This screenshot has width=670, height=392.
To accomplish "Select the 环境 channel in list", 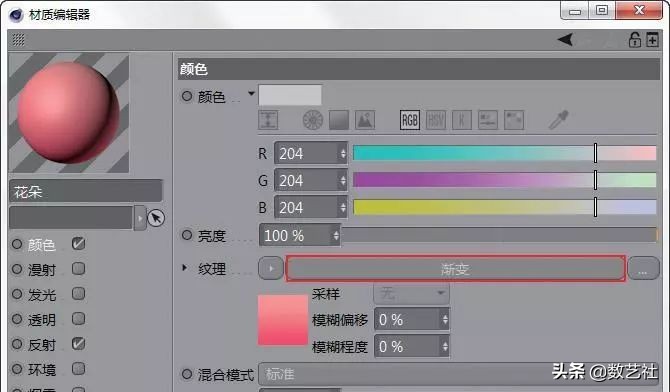I will coord(41,369).
